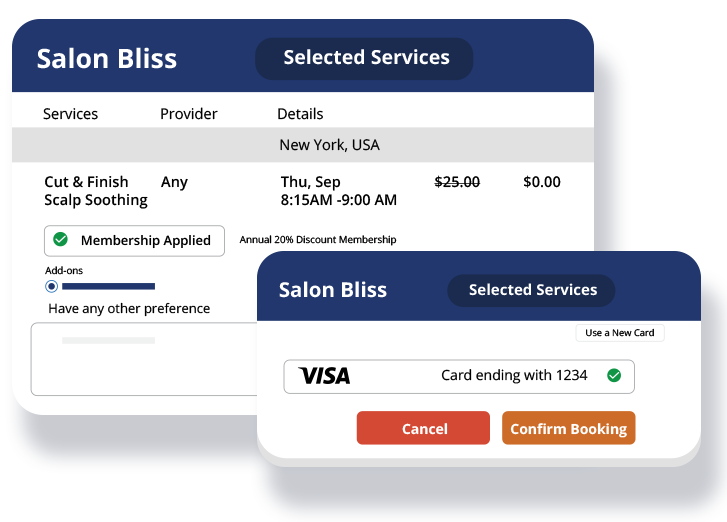Click the strikethrough $25.00 price
727x522 pixels.
click(457, 182)
